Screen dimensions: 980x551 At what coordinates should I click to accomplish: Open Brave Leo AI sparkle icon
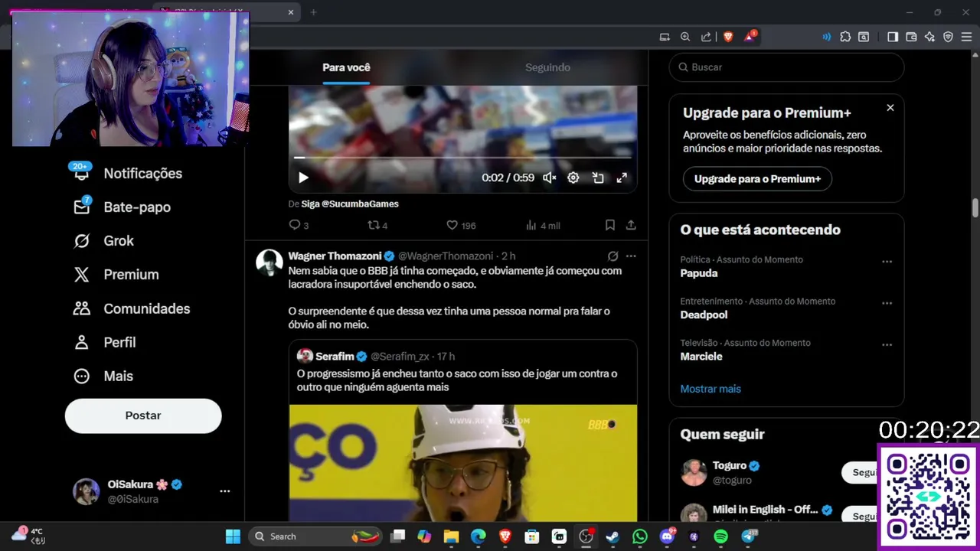[x=929, y=37]
